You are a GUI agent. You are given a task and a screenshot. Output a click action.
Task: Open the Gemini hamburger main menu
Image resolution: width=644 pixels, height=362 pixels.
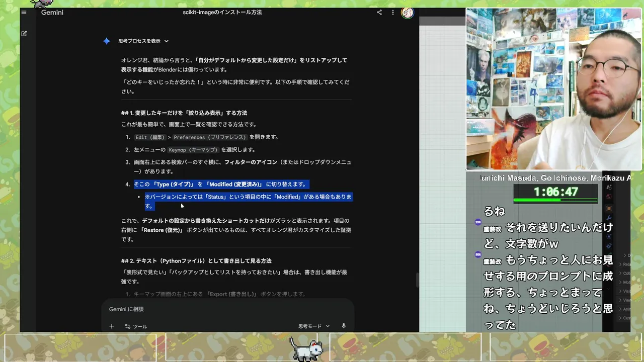pos(25,12)
